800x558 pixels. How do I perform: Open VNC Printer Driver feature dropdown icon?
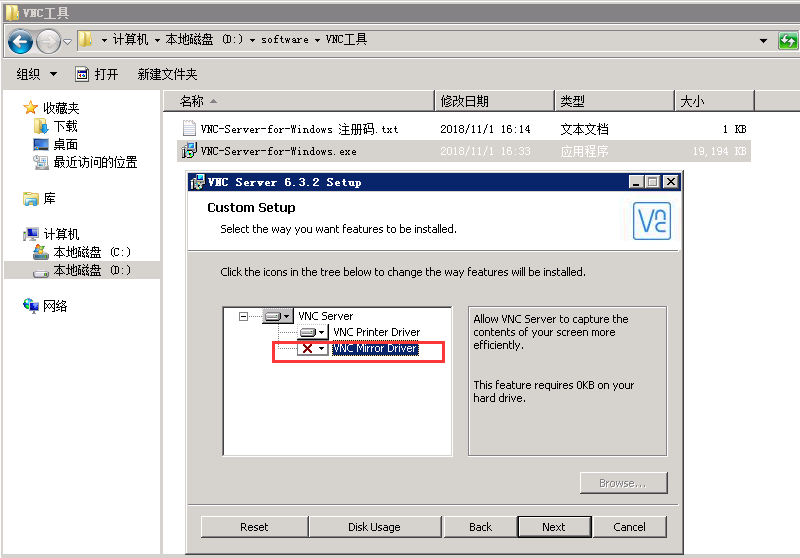313,333
